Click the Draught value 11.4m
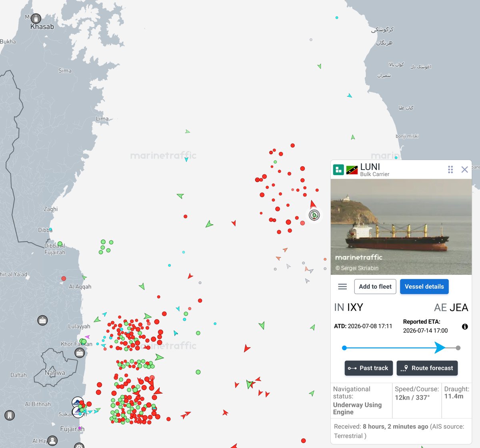Screen dimensions: 480x448 pyautogui.click(x=454, y=396)
